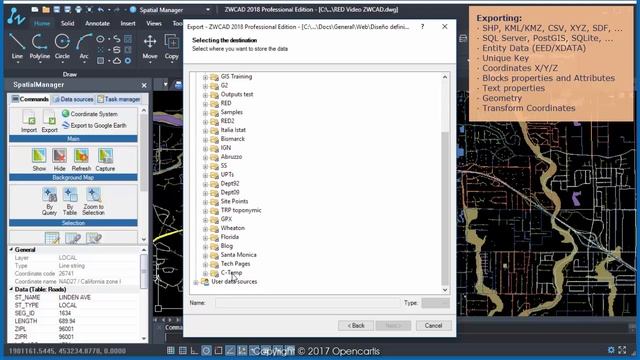Collapse Data (Table: Roads) section
This screenshot has width=640, height=360.
point(11,289)
